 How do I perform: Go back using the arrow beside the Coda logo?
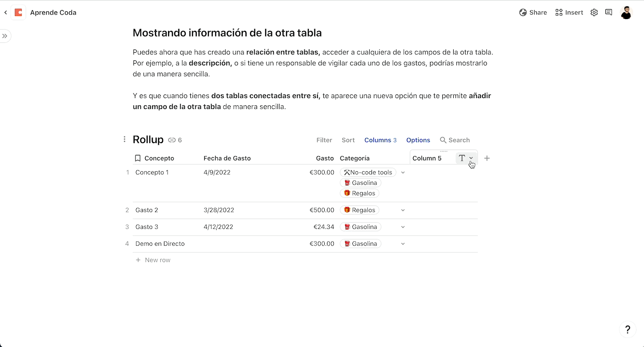point(5,13)
